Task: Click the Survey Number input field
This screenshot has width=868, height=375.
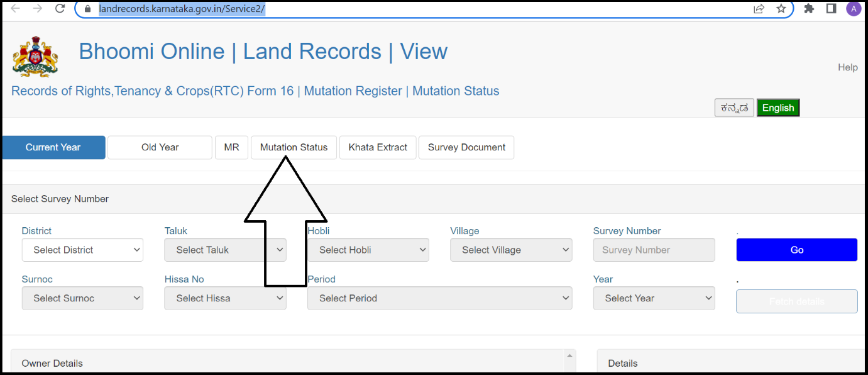Action: pos(654,250)
